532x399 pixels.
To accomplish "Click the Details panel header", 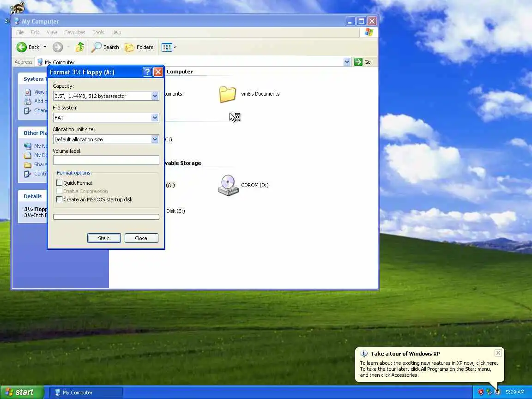I will click(x=33, y=196).
